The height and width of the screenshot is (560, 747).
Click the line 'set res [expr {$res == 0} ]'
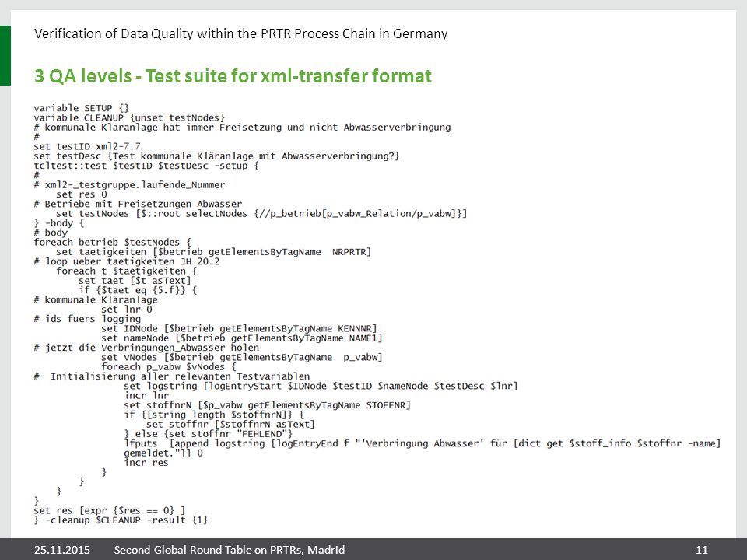coord(110,510)
